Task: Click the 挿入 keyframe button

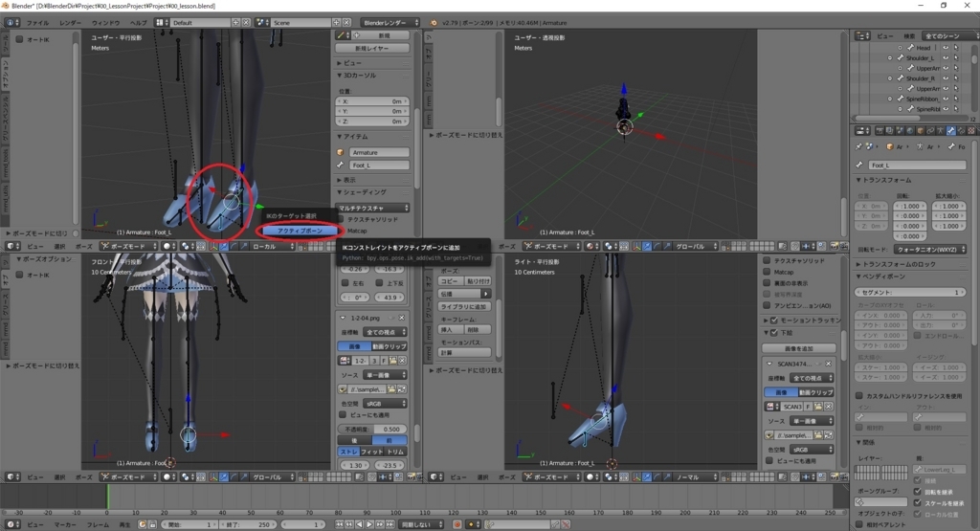Action: point(446,330)
